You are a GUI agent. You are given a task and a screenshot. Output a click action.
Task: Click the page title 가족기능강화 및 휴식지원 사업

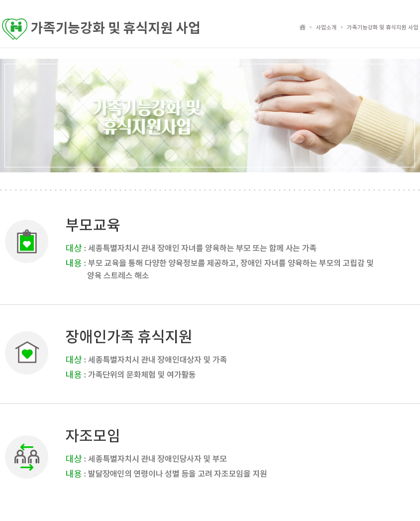(x=115, y=28)
